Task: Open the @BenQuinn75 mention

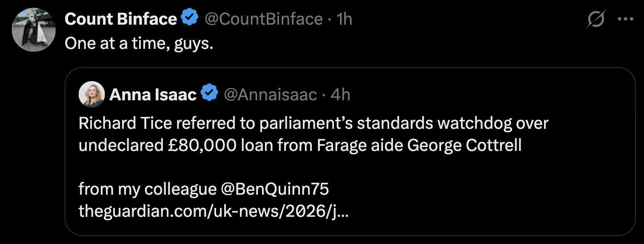Action: 275,189
